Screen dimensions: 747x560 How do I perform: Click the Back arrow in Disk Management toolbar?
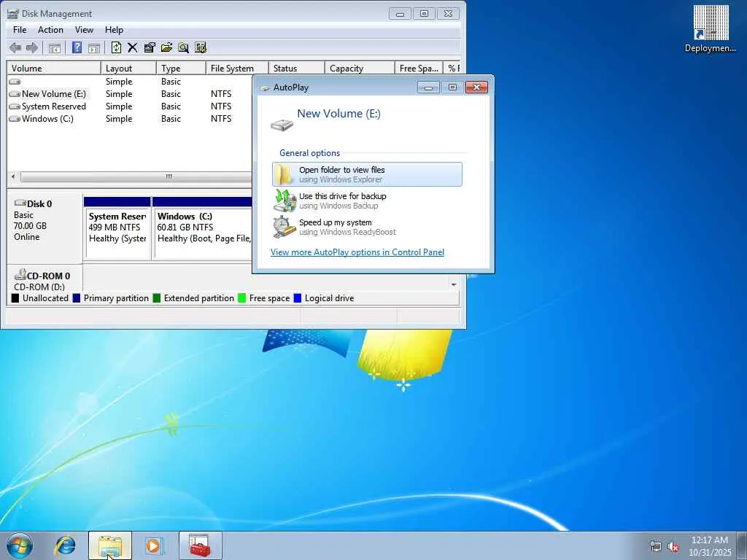[x=15, y=47]
